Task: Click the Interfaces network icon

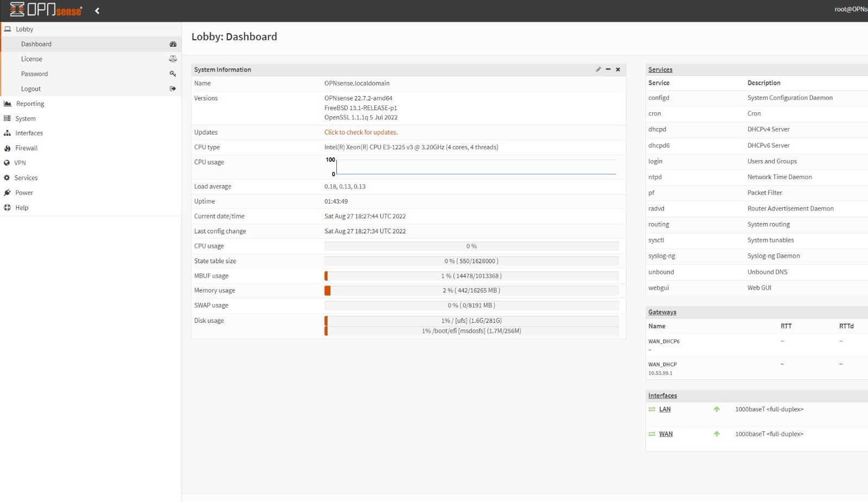Action: pos(7,133)
